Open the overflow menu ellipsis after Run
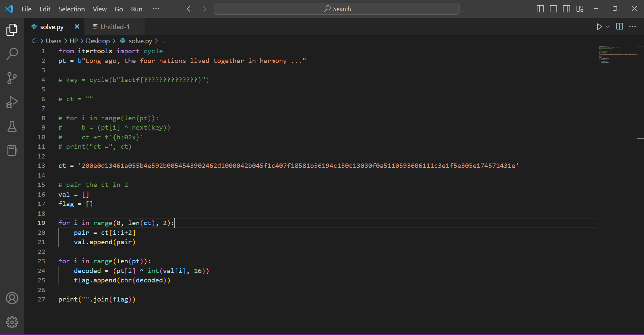The height and width of the screenshot is (335, 644). (x=156, y=9)
